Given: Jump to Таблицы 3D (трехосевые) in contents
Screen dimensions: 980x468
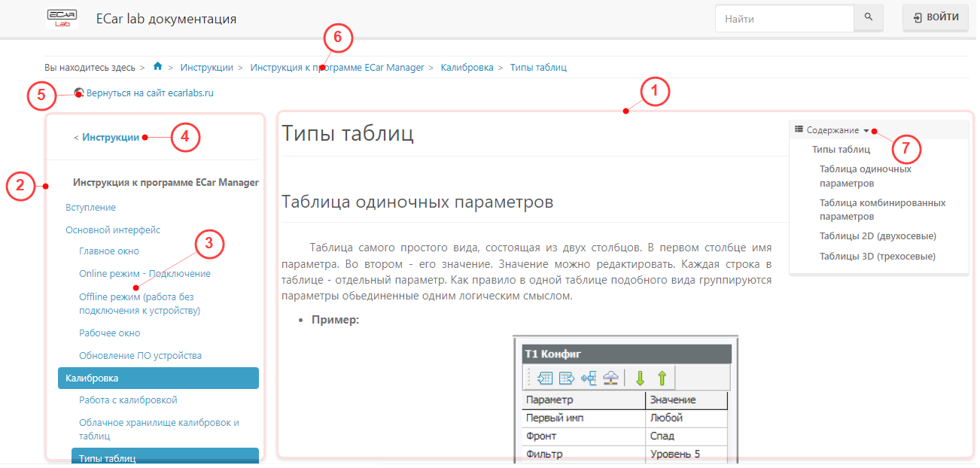Looking at the screenshot, I should [x=878, y=257].
